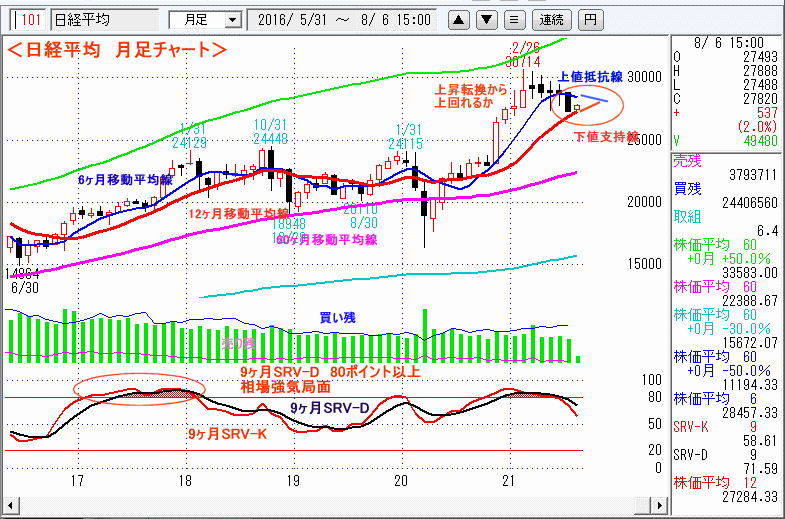Click the down triangle button in toolbar
Viewport: 785px width, 519px height.
tap(486, 19)
